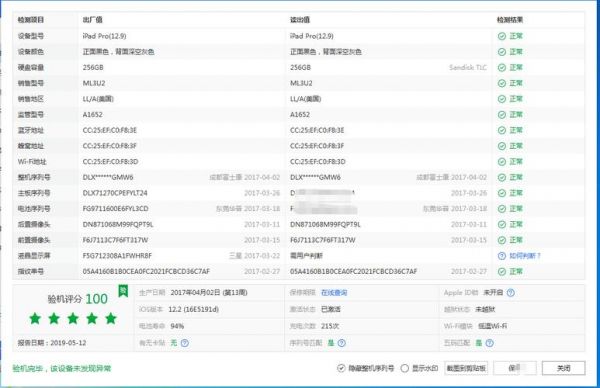Viewport: 600px width, 388px height.
Task: Open the help icon beside 有无卡贴
Action: tap(184, 343)
